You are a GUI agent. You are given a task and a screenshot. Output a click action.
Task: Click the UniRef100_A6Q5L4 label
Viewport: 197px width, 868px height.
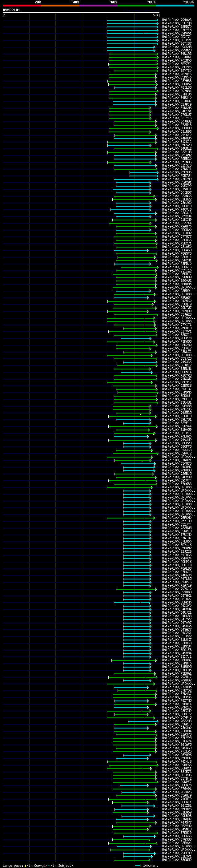coord(177,372)
